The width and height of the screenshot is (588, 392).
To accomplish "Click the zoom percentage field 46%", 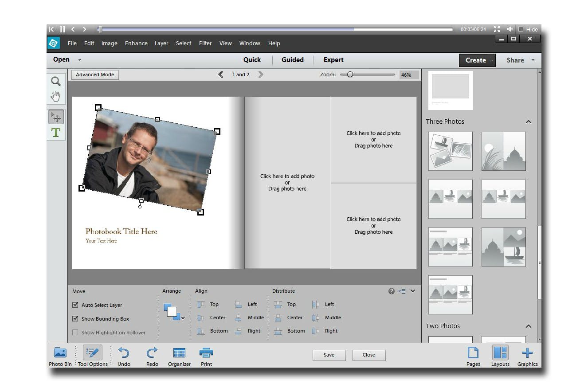I will (409, 75).
